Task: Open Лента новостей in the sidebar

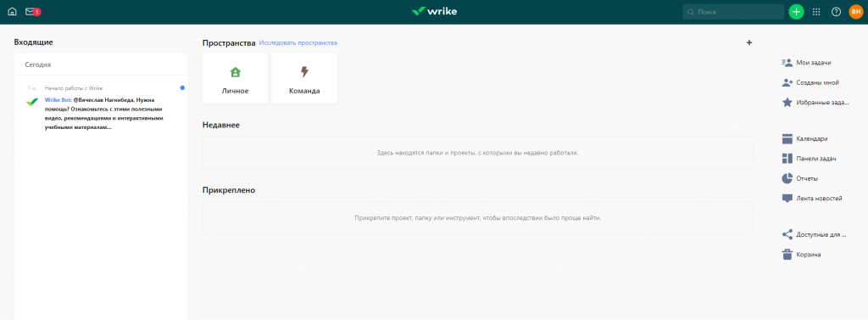Action: point(820,199)
